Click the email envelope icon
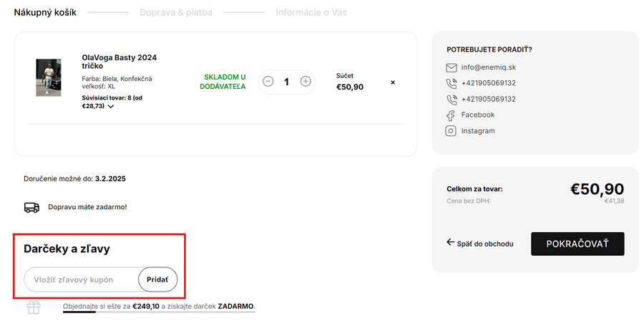Viewport: 644px width, 321px height. click(x=452, y=68)
